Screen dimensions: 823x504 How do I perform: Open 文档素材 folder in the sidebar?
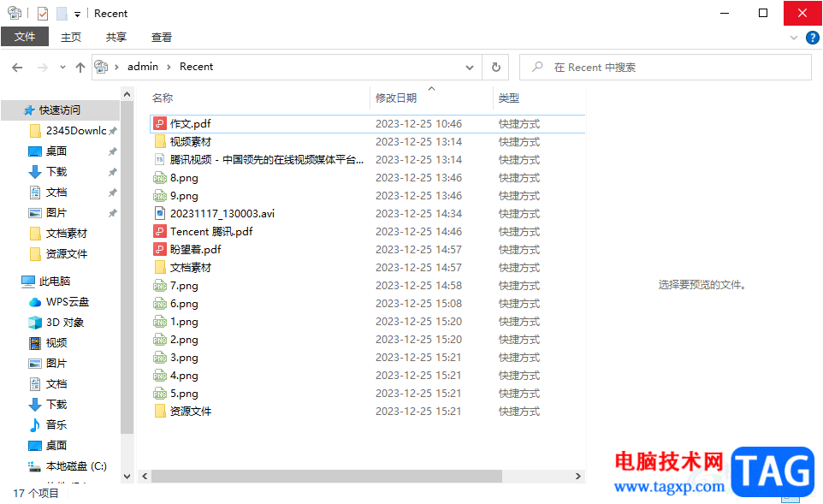[66, 233]
